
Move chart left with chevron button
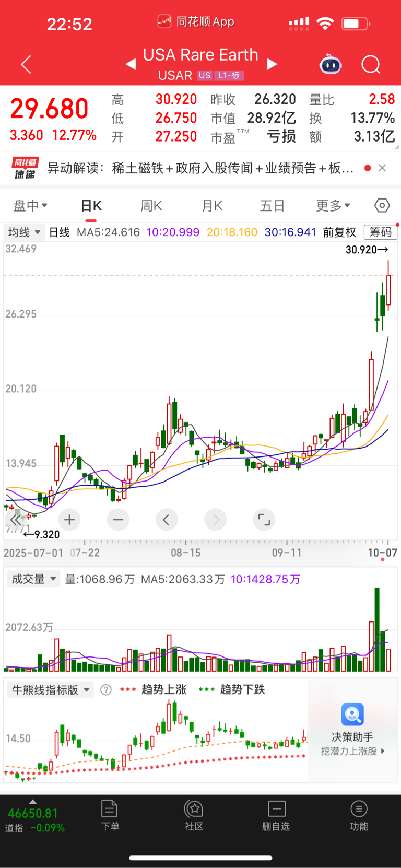(167, 520)
